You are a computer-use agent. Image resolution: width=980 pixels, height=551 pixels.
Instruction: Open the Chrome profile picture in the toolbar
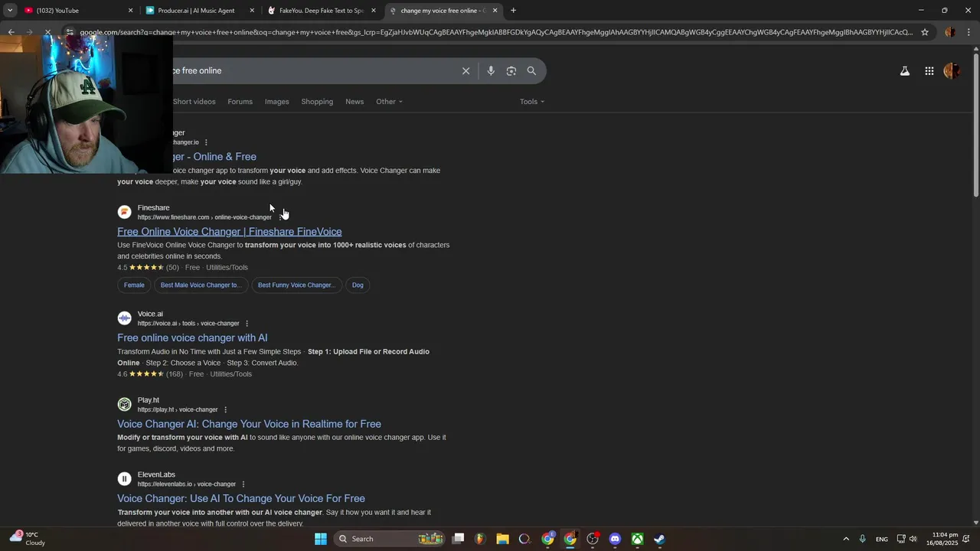(x=950, y=32)
